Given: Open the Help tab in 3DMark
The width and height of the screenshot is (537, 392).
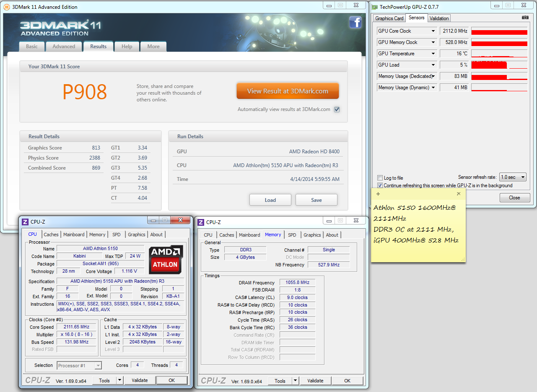Looking at the screenshot, I should [x=127, y=46].
